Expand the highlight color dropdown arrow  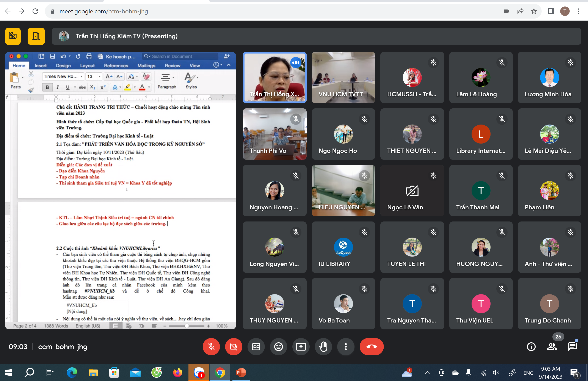point(135,87)
